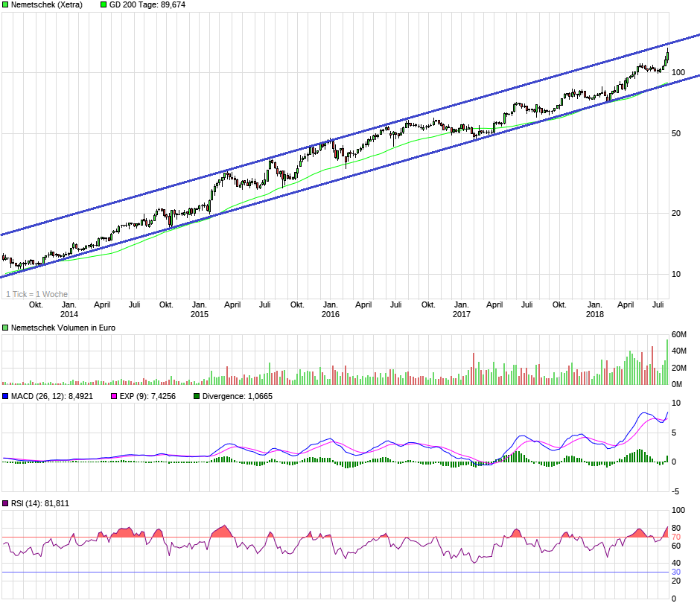Select the GD 200 Tage: 89,674 label
This screenshot has width=700, height=606.
coord(147,4)
